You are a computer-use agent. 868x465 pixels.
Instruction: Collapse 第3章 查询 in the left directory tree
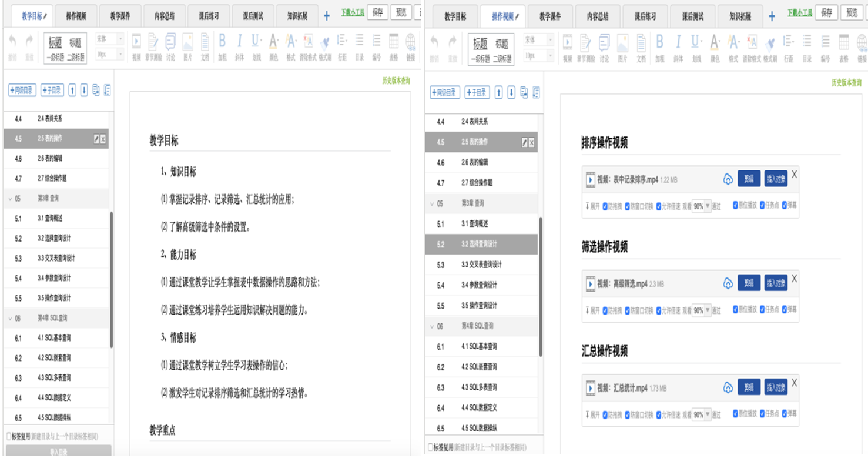(11, 199)
